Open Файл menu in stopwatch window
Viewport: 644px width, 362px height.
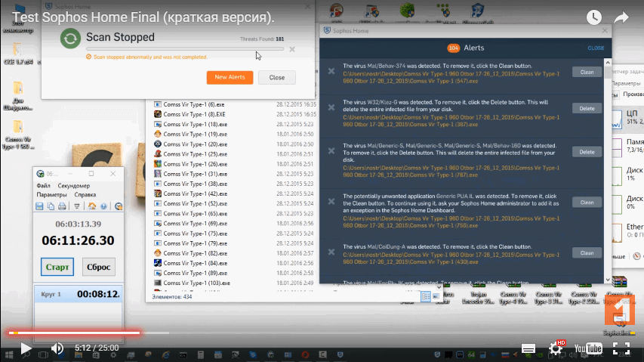click(43, 186)
